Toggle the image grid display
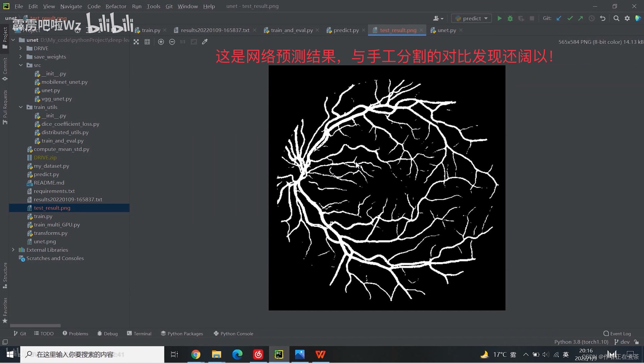Screen dimensions: 644x363 click(x=147, y=42)
